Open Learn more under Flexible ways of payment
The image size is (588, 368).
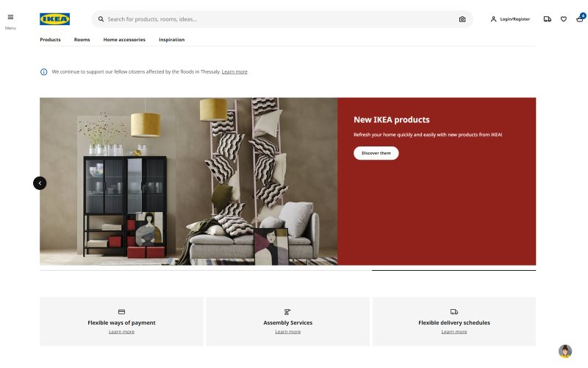tap(121, 332)
